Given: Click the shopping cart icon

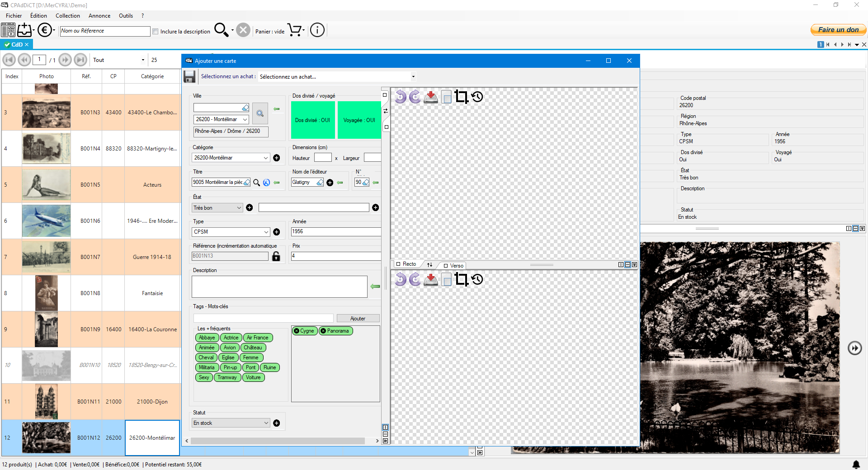Looking at the screenshot, I should point(295,30).
